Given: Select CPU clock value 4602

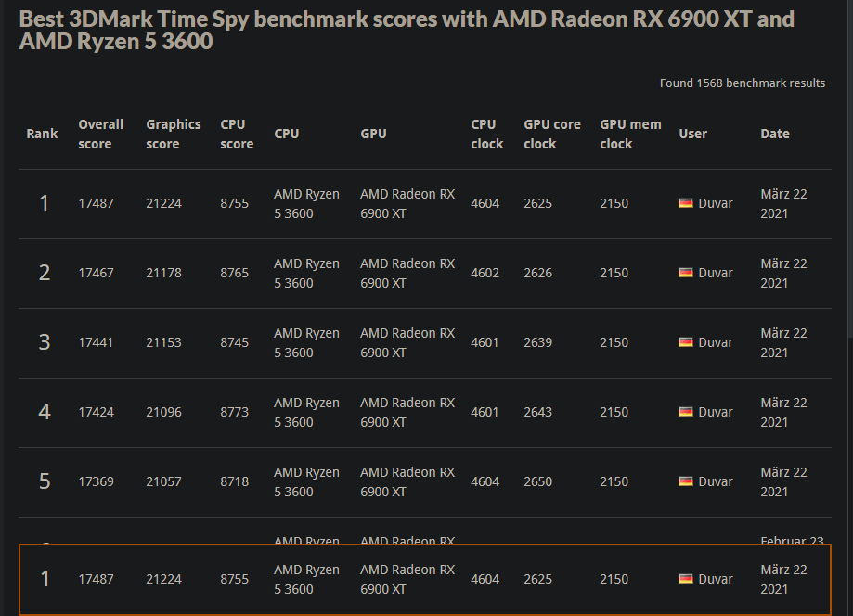Looking at the screenshot, I should pos(485,273).
